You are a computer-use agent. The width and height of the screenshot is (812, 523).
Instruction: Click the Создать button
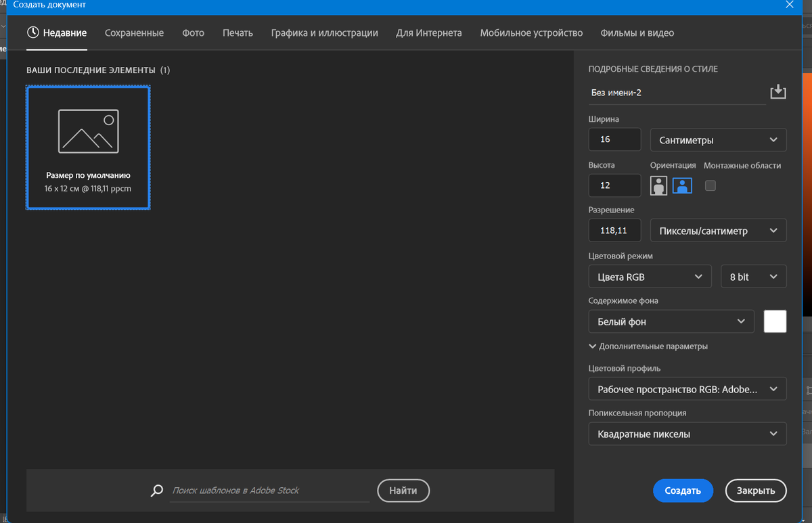683,491
